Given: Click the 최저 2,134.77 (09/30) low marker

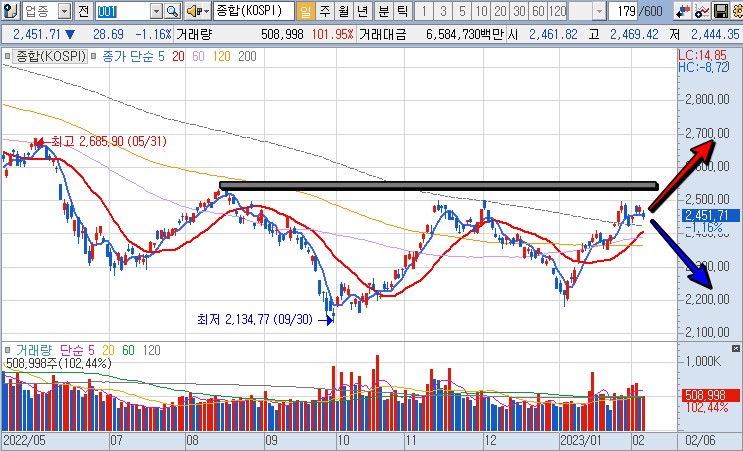Looking at the screenshot, I should (265, 320).
